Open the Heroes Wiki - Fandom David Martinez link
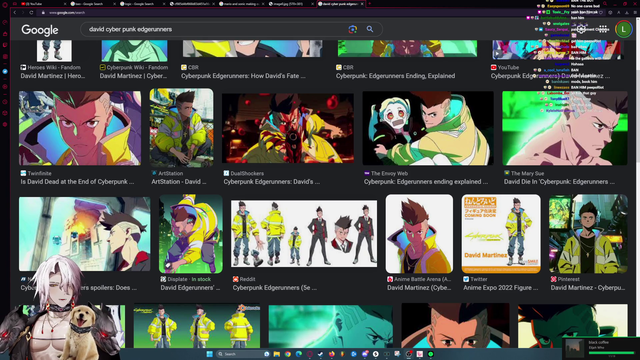The height and width of the screenshot is (360, 640). tap(53, 76)
